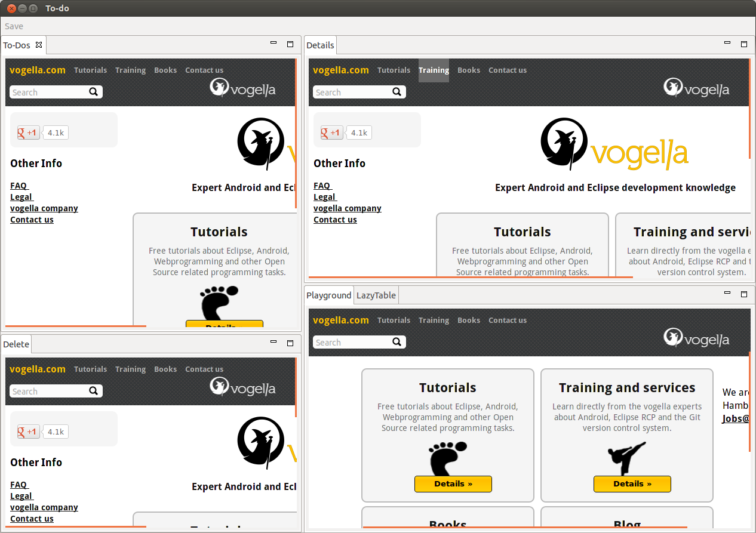Image resolution: width=756 pixels, height=533 pixels.
Task: Click Tutorials nav link in To-Dos header
Action: click(x=91, y=70)
